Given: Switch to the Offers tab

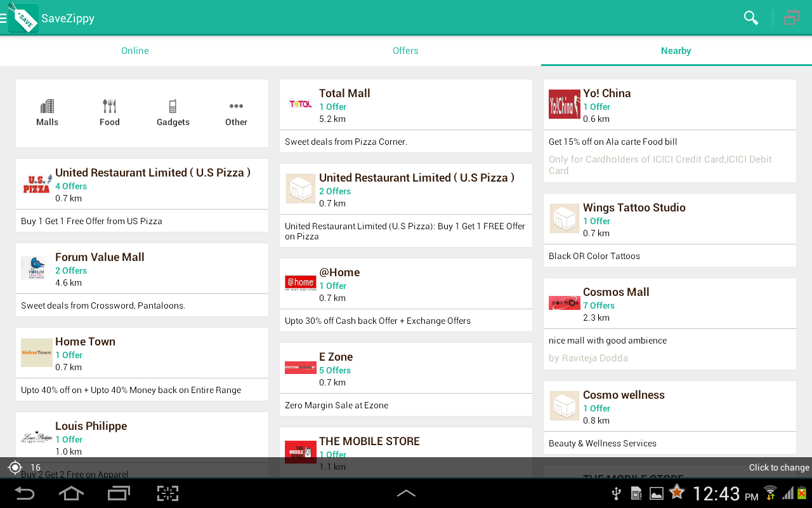Looking at the screenshot, I should 405,51.
